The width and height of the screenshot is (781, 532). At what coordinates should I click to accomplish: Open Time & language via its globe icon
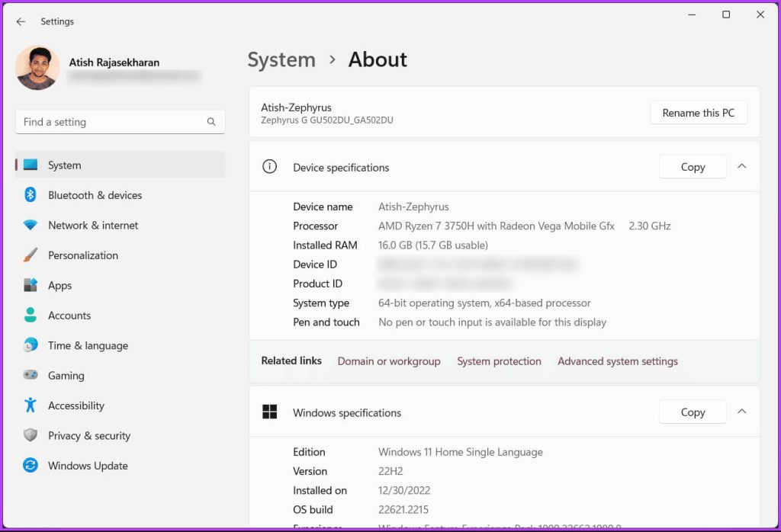[31, 345]
